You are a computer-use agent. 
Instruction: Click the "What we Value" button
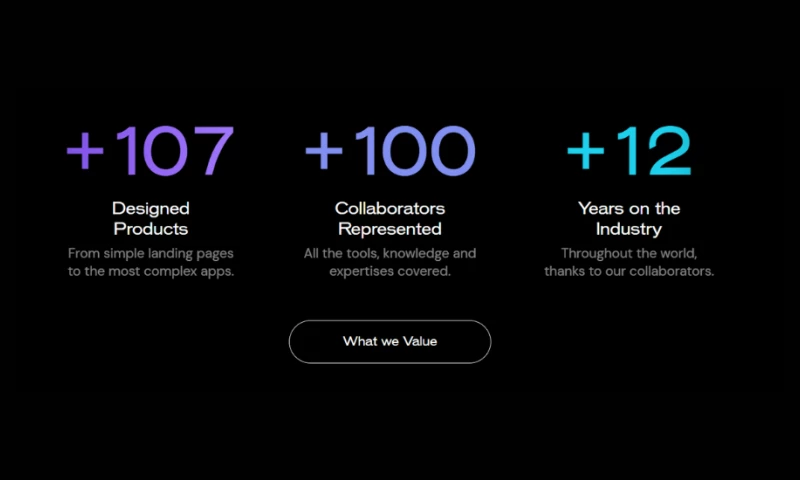[390, 342]
